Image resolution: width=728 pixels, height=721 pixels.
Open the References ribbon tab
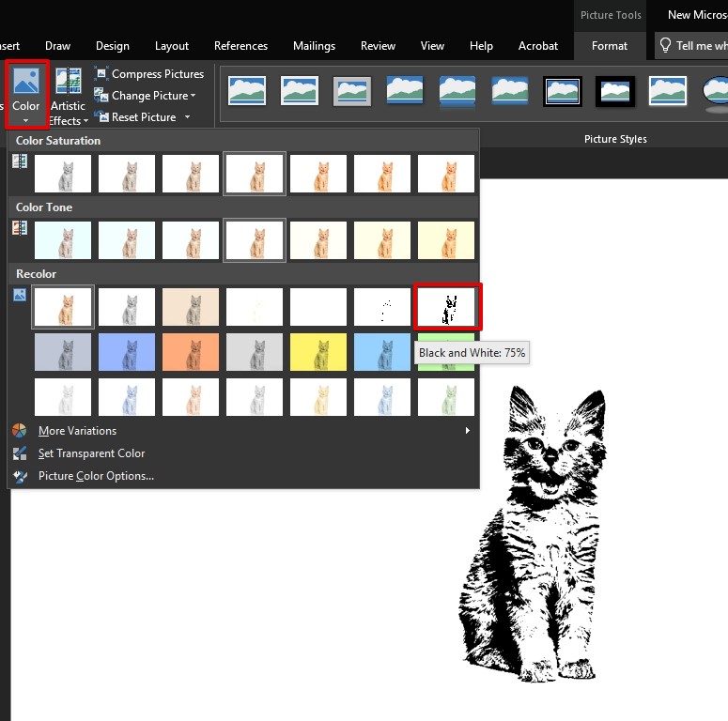tap(240, 46)
